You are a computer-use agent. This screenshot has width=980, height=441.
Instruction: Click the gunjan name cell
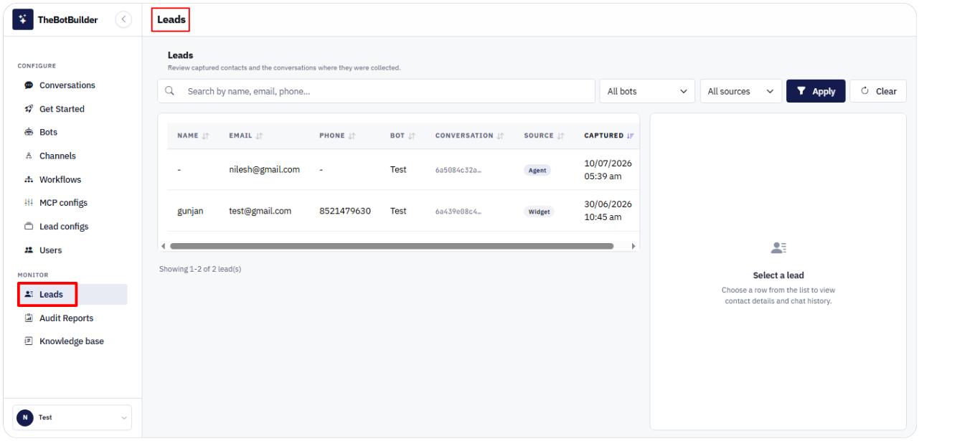click(190, 211)
